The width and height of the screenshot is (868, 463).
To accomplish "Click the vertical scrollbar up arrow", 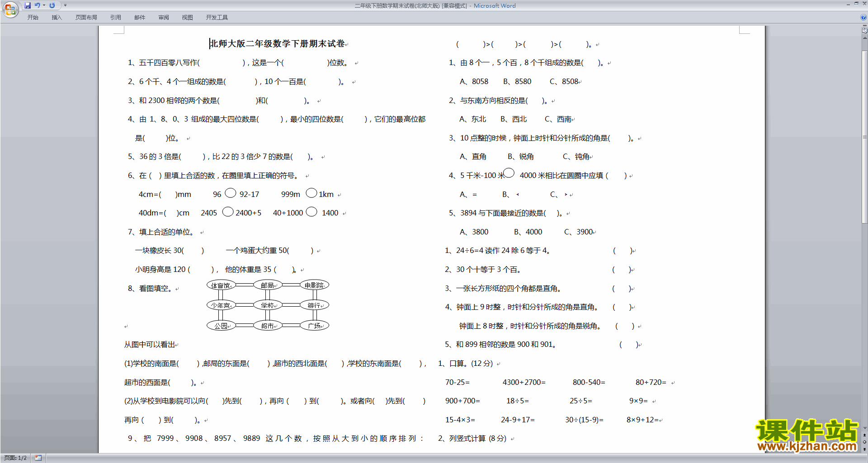I will tap(864, 38).
